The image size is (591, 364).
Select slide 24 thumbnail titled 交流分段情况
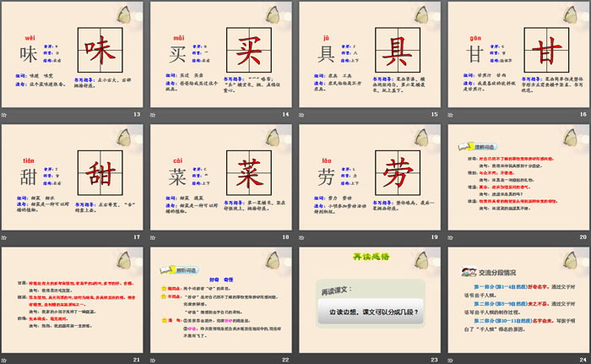518,300
